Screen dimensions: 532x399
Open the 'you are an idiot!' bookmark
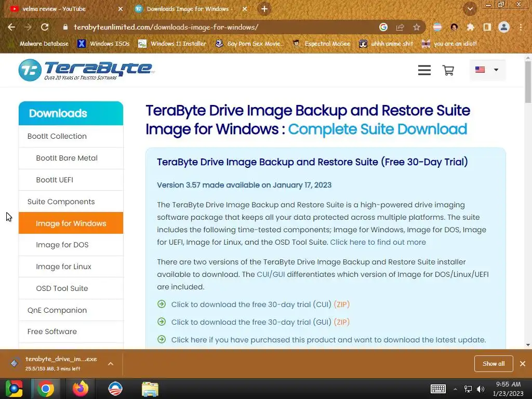(449, 44)
